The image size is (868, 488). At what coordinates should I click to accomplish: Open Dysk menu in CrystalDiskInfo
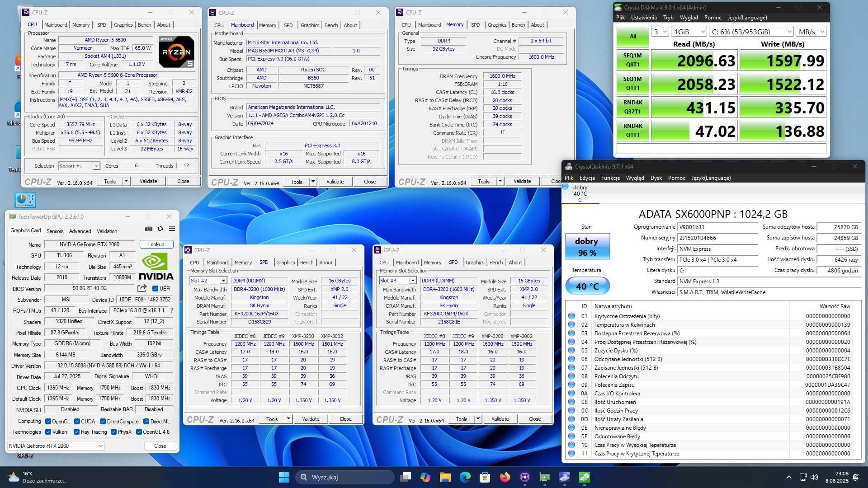click(x=656, y=178)
